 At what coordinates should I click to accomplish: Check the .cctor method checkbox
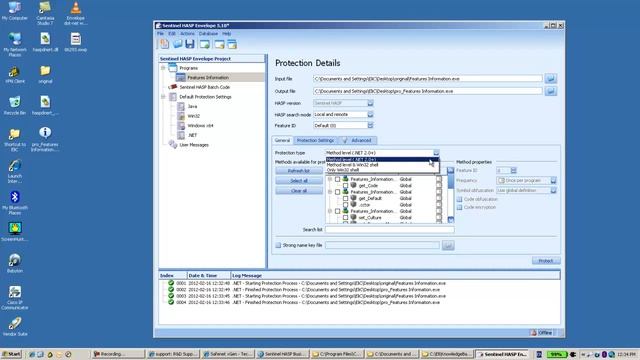pyautogui.click(x=345, y=205)
